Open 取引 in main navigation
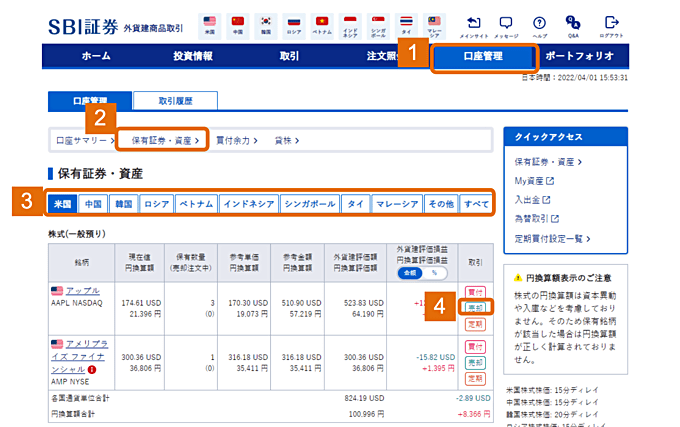 289,56
